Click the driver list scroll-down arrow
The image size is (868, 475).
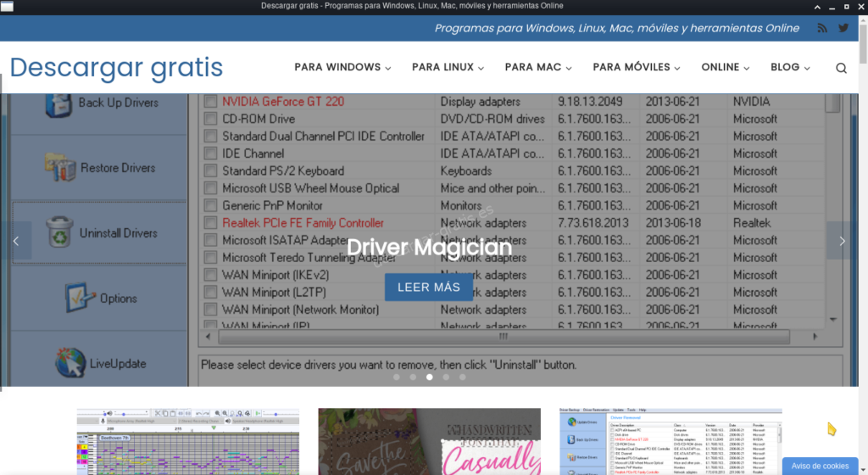pyautogui.click(x=833, y=320)
